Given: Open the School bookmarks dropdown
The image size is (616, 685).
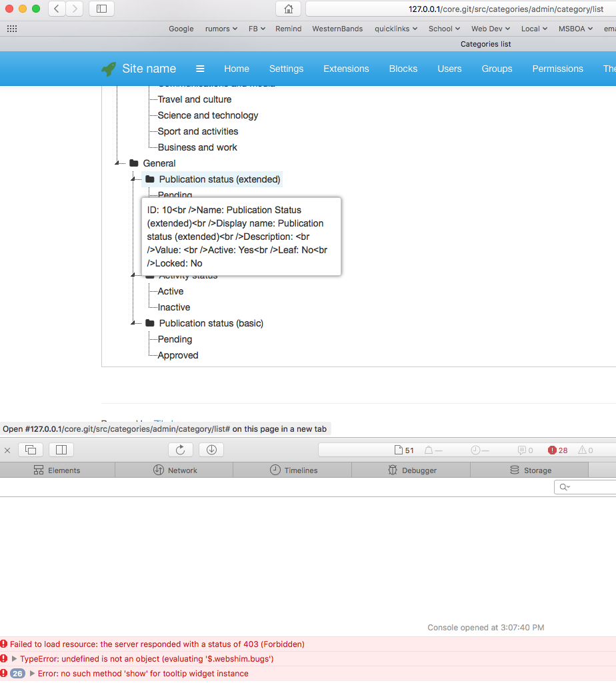Looking at the screenshot, I should [444, 29].
